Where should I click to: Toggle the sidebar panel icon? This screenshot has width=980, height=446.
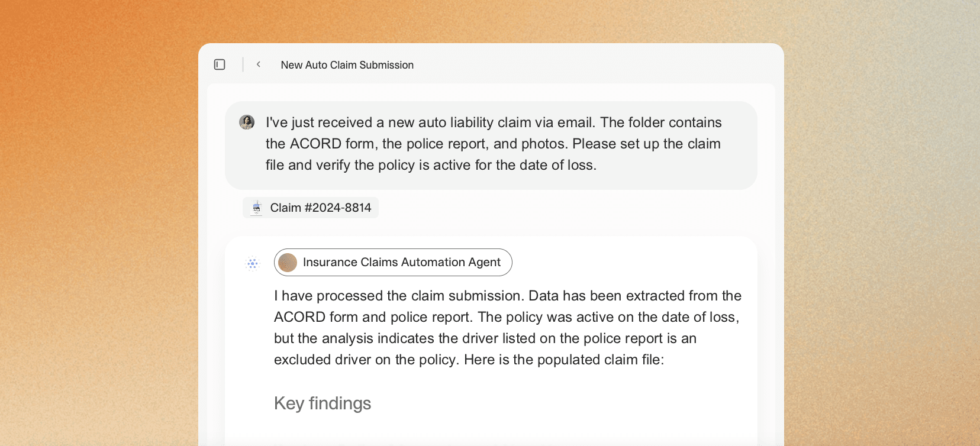pos(220,64)
